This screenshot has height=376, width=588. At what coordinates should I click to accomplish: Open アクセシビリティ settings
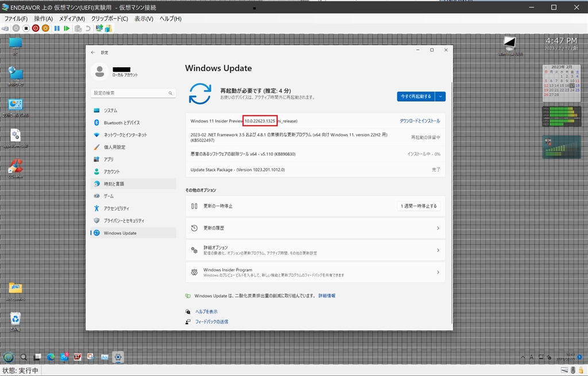pyautogui.click(x=133, y=208)
